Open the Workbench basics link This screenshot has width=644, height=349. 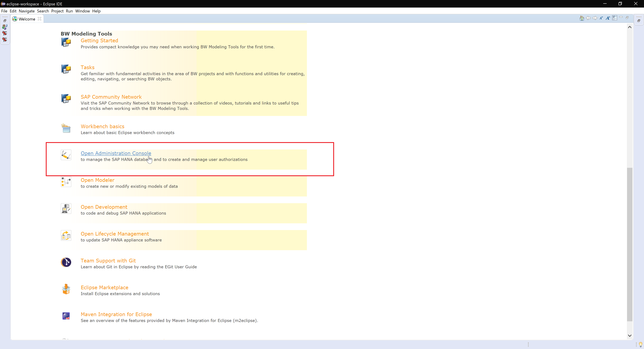(x=102, y=126)
